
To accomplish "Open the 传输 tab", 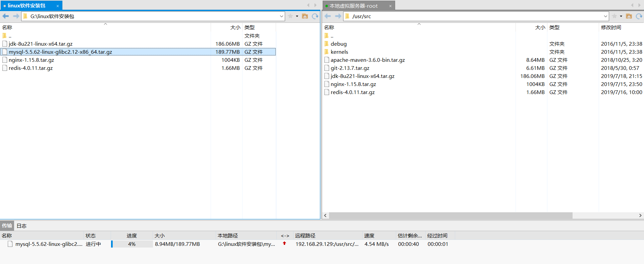I will 7,226.
